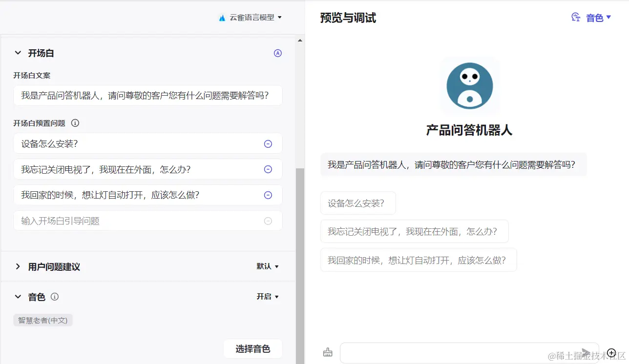The height and width of the screenshot is (364, 629).
Task: Open the 开启 dropdown in the 音色 section
Action: [x=267, y=296]
